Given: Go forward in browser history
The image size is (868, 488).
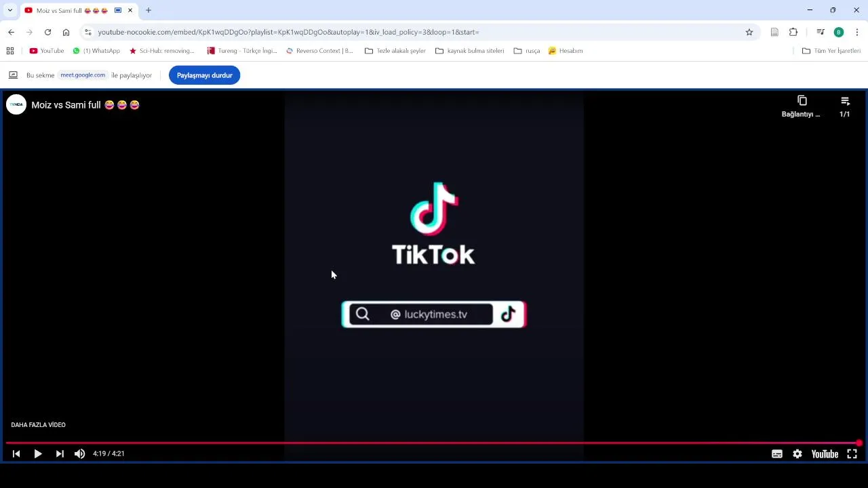Looking at the screenshot, I should pyautogui.click(x=29, y=32).
